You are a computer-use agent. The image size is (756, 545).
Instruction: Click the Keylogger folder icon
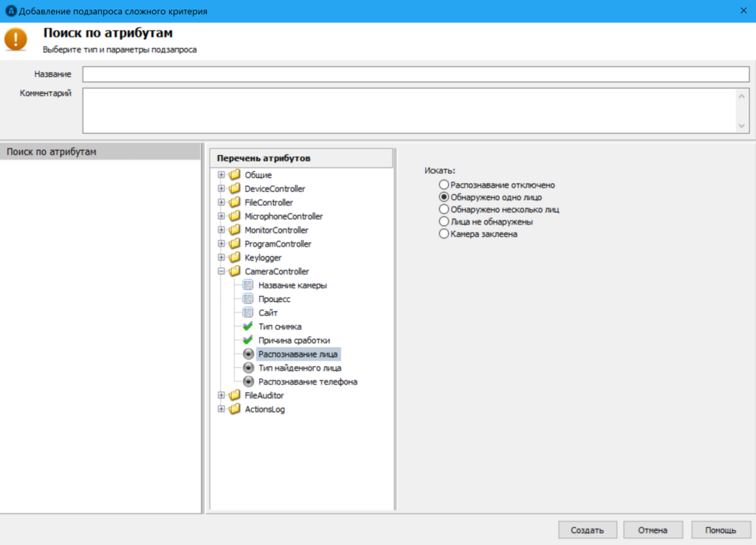click(235, 258)
